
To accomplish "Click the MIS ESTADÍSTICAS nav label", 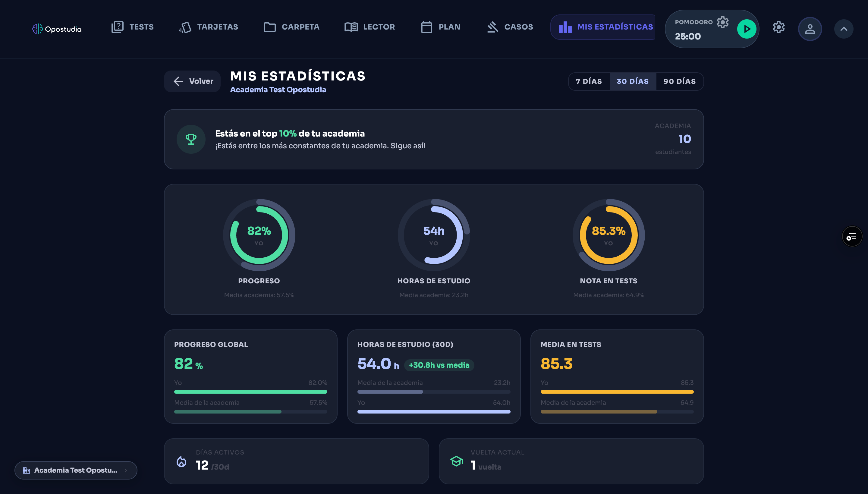I will click(615, 27).
